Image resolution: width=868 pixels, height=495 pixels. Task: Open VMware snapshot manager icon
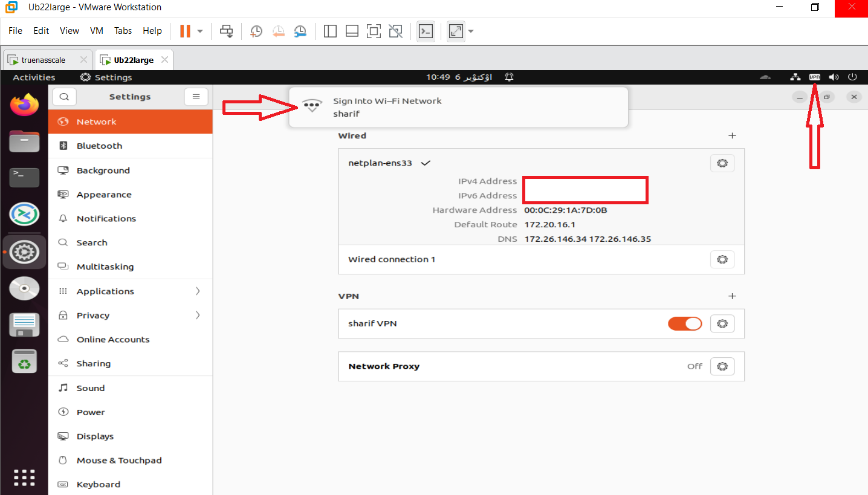tap(300, 31)
